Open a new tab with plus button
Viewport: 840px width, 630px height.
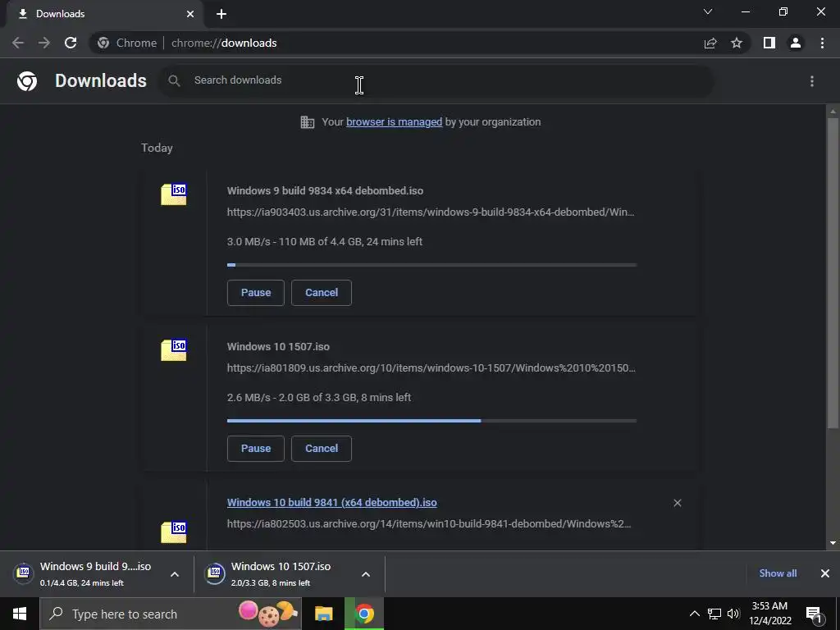tap(221, 14)
